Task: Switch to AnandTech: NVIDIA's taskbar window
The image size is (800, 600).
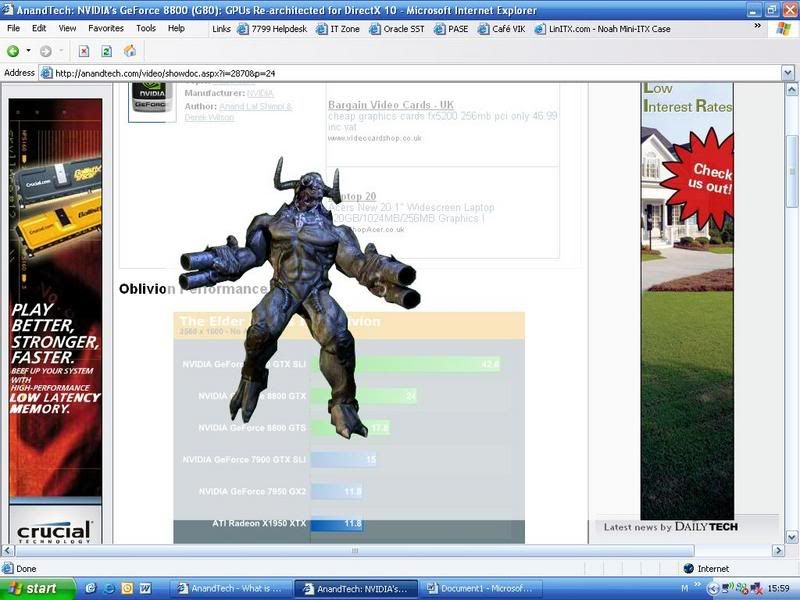Action: pos(357,589)
